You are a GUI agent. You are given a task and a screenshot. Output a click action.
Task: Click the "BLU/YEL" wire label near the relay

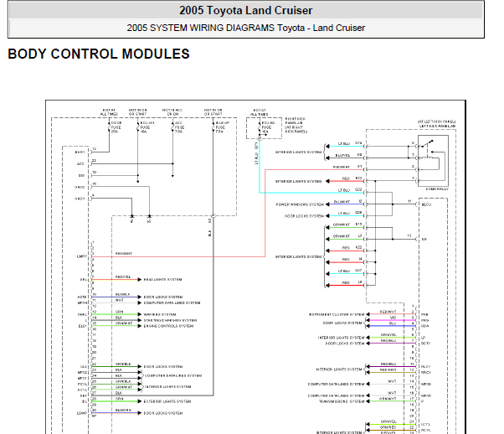click(x=342, y=155)
